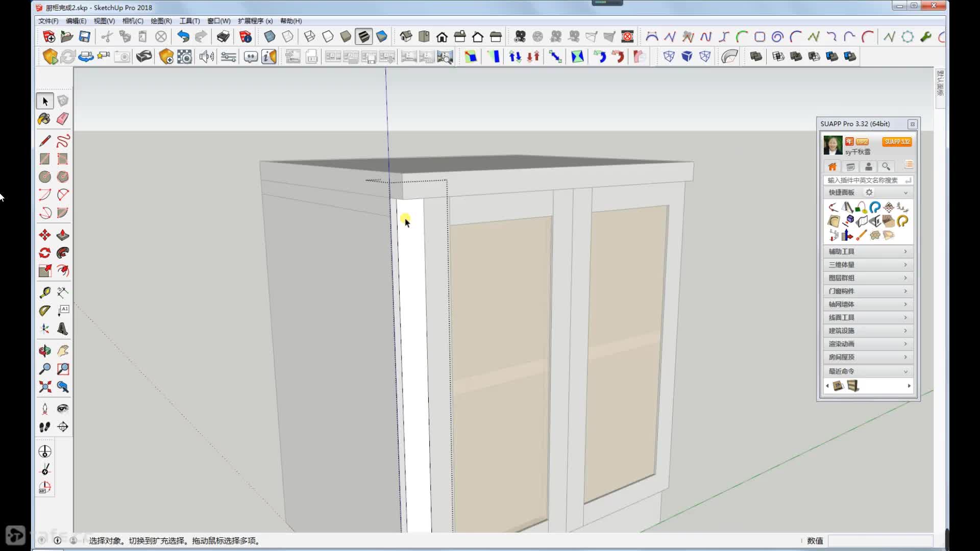
Task: Activate the Protractor tool
Action: click(x=45, y=310)
